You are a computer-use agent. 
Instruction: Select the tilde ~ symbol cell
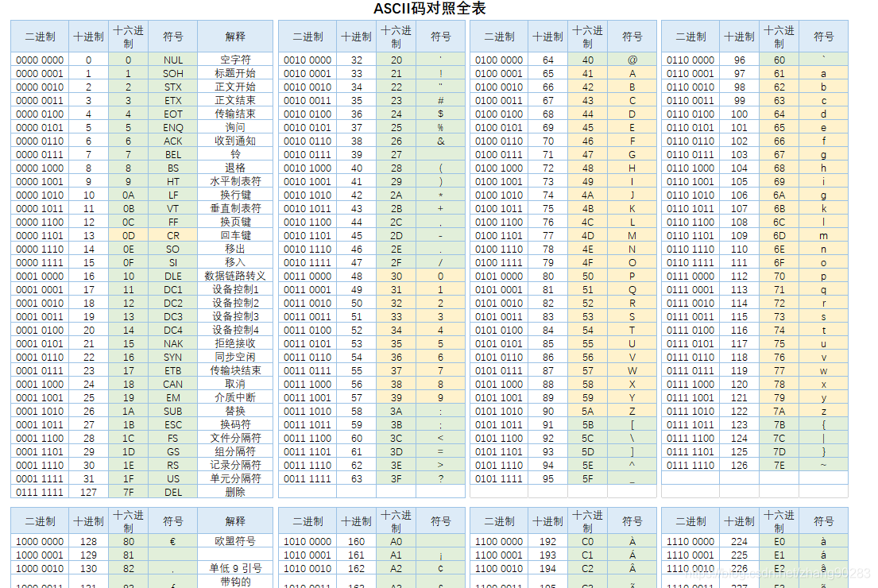pyautogui.click(x=823, y=466)
